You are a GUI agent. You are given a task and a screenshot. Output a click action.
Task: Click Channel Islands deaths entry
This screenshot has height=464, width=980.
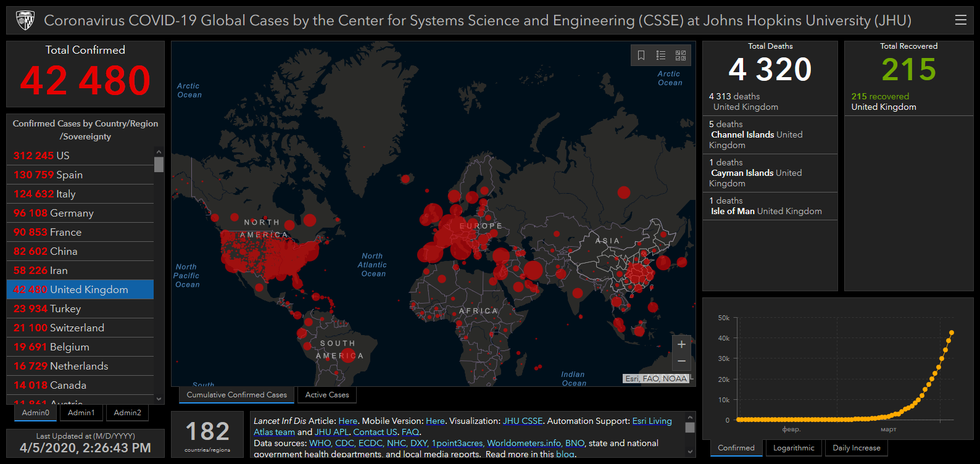[x=770, y=135]
